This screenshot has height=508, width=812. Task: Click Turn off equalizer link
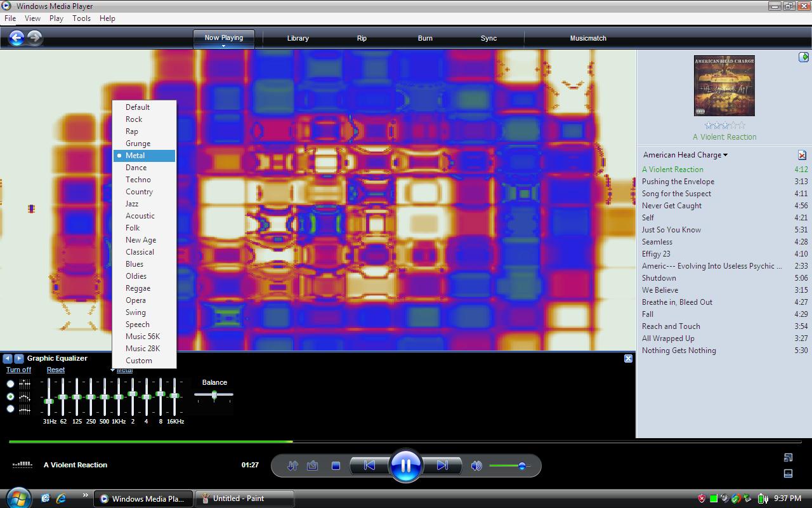[18, 370]
